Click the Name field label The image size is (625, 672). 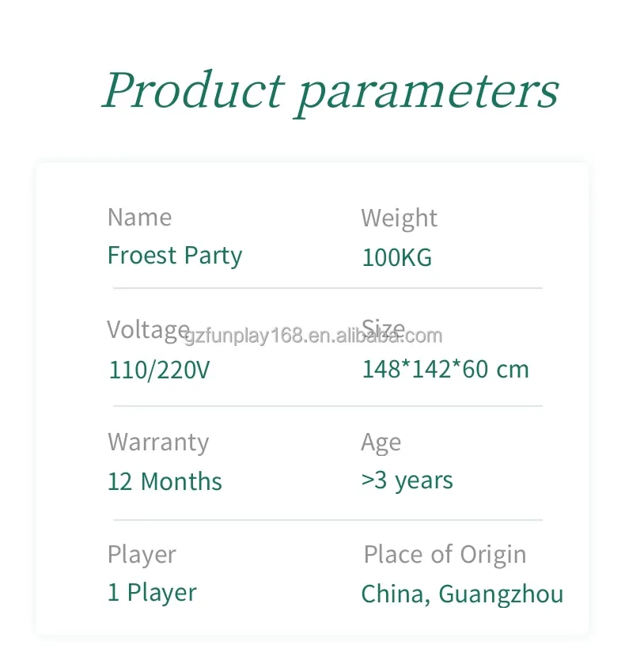pos(139,218)
